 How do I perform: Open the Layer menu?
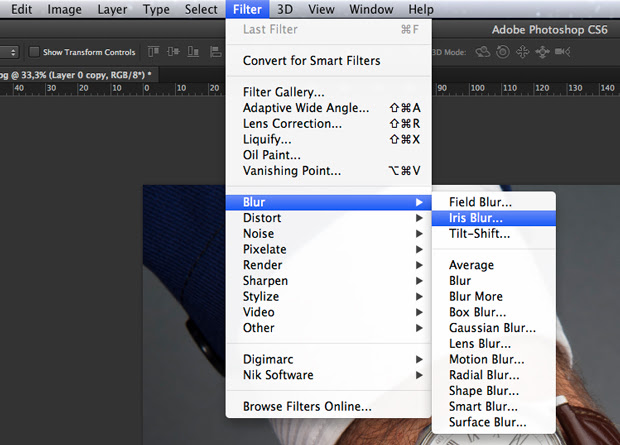tap(112, 9)
